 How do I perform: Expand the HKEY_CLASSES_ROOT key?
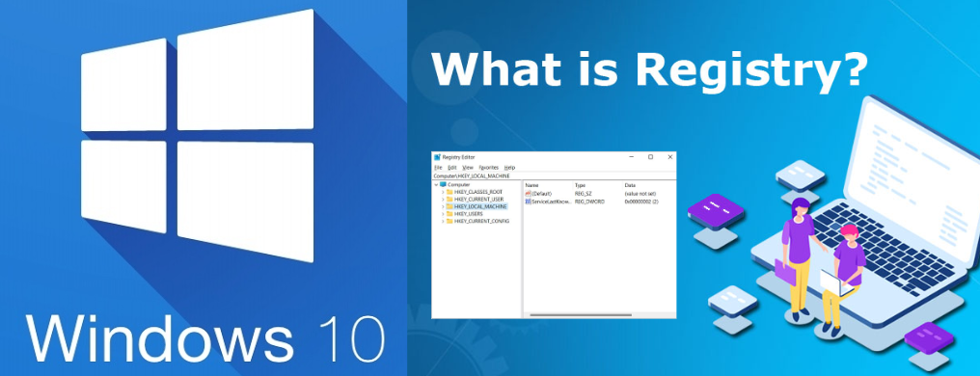coord(443,192)
